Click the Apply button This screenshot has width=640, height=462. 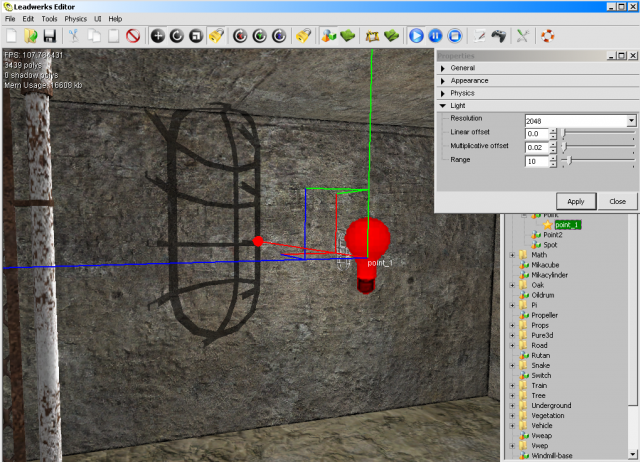576,201
